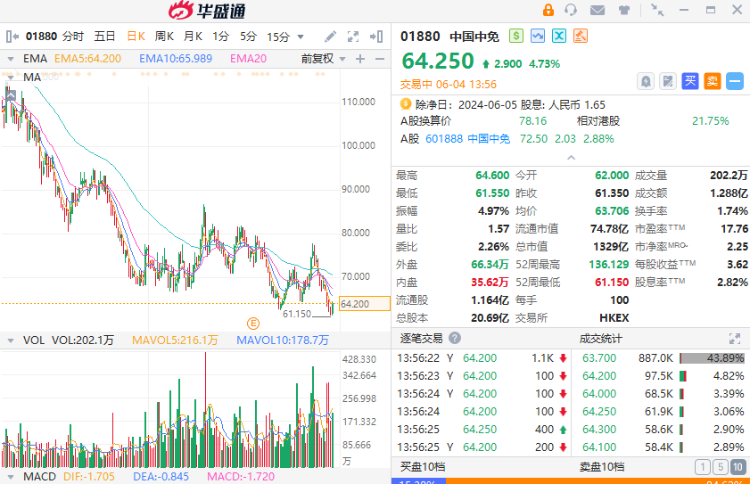Screen dimensions: 750x484
Task: Expand the 成交统计 panel icon
Action: (734, 339)
